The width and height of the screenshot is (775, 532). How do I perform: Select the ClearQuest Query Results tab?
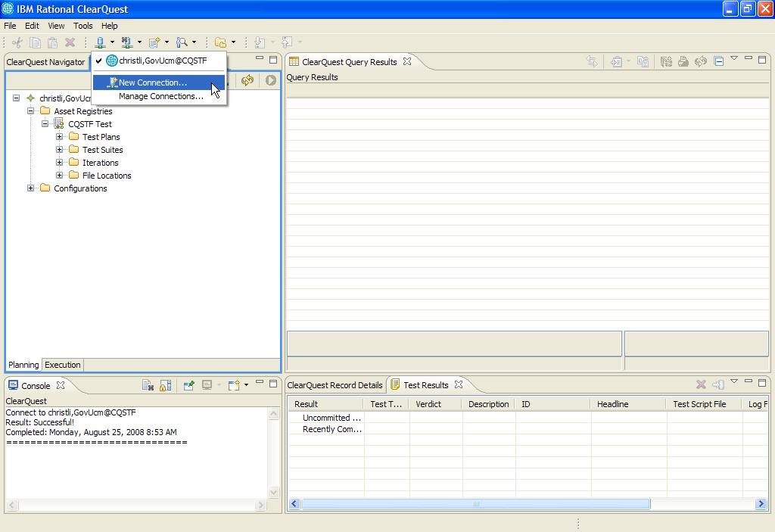(350, 62)
